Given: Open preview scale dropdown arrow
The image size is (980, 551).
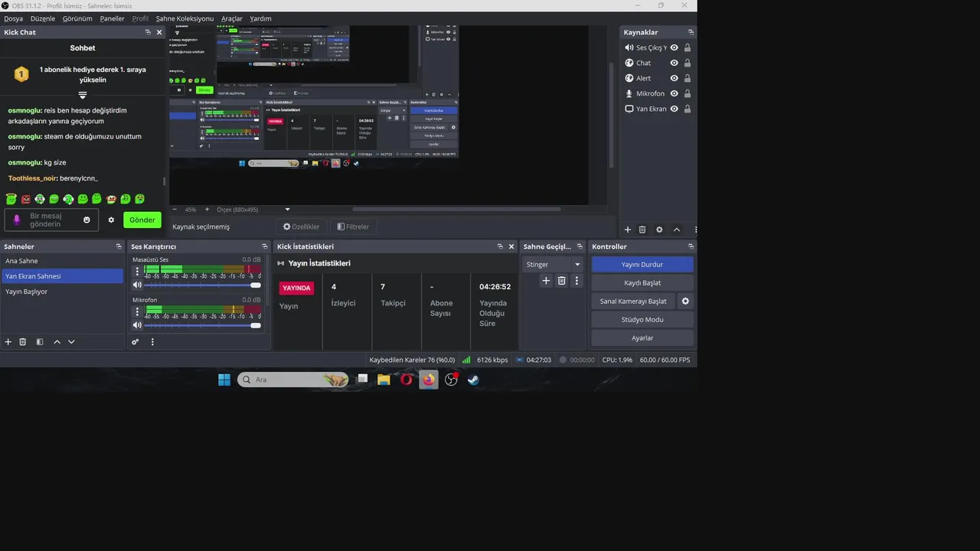Looking at the screenshot, I should click(x=288, y=209).
